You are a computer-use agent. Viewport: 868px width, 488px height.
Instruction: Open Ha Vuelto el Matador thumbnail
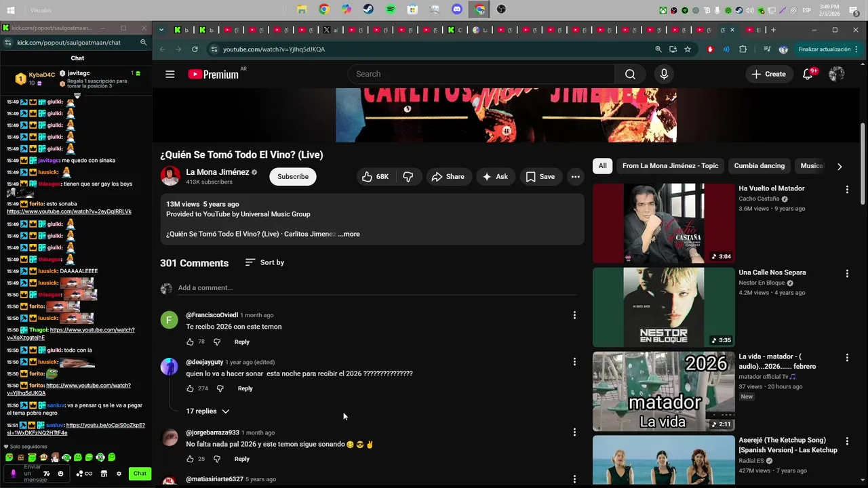pos(664,223)
